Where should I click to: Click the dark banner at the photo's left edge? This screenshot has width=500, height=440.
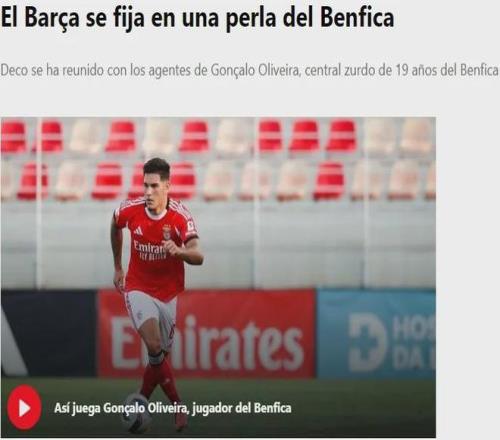click(x=49, y=334)
